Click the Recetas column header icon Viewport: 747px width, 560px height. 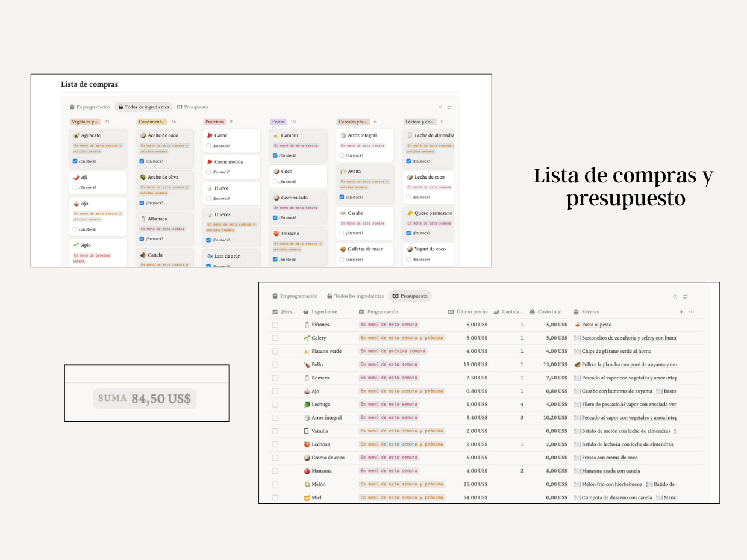point(577,311)
